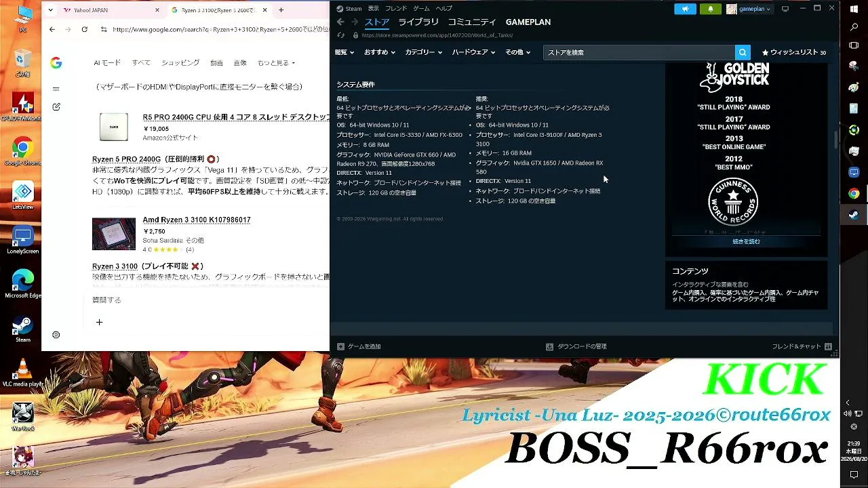The width and height of the screenshot is (868, 488).
Task: Open the gameplan account dropdown
Action: (x=749, y=9)
